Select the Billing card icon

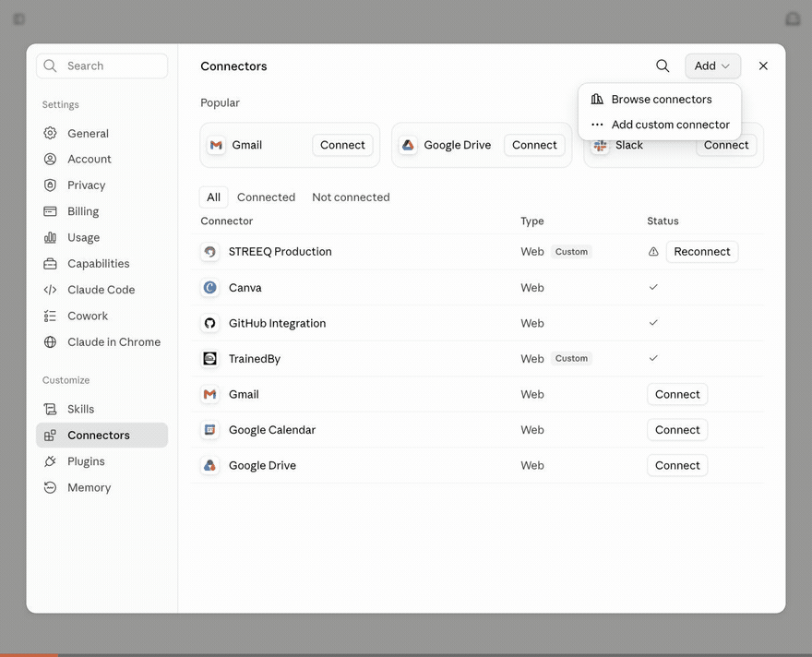pos(50,211)
